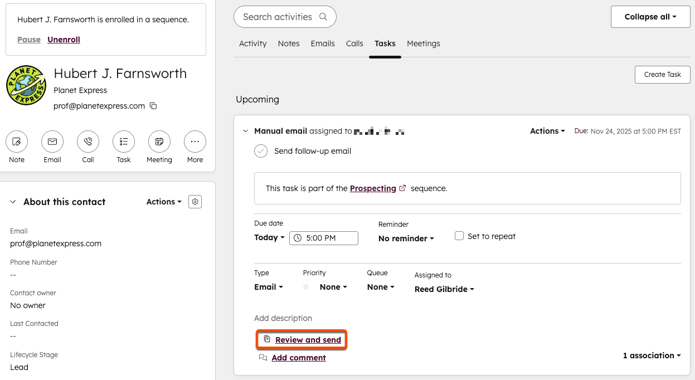Open the Priority None dropdown
695x380 pixels.
[x=333, y=287]
